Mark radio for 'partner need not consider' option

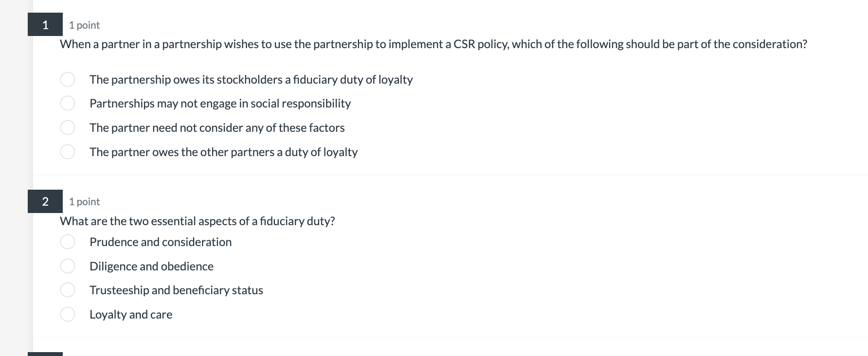68,127
